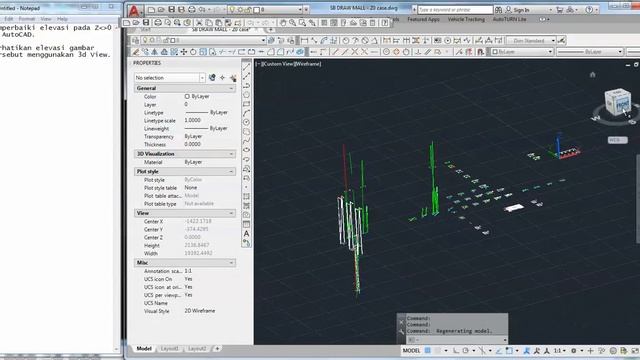Select the Multiline Text (A) tool

pyautogui.click(x=246, y=233)
